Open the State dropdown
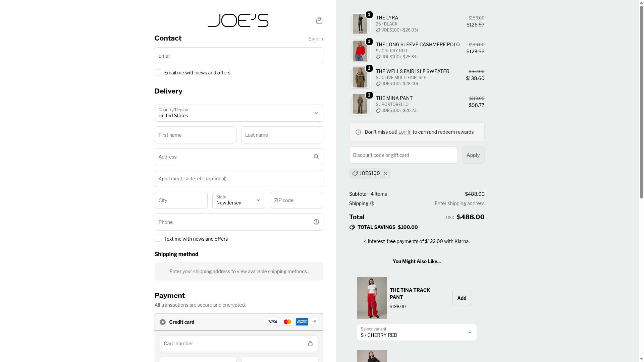 point(239,200)
